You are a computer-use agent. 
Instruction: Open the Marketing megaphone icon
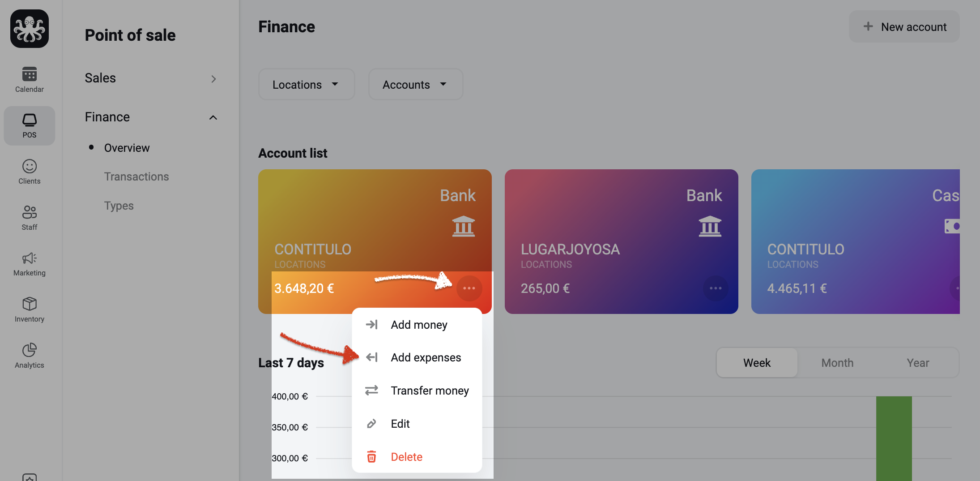(30, 258)
